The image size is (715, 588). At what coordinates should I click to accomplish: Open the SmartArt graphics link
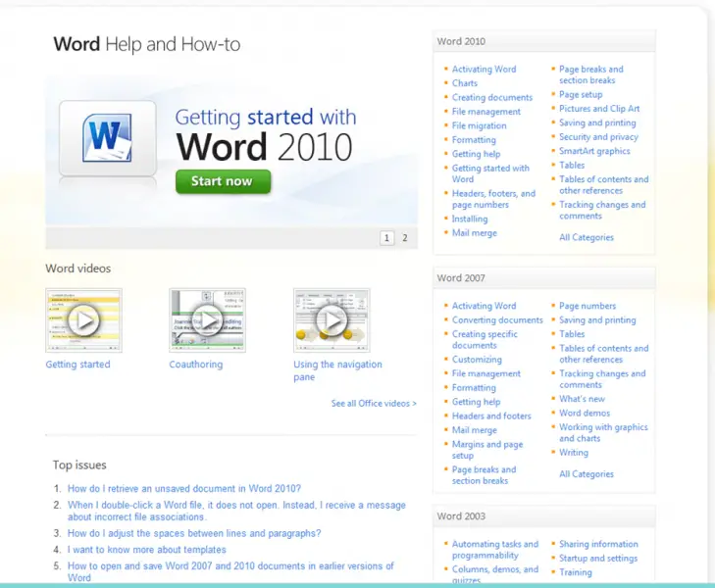pyautogui.click(x=594, y=151)
